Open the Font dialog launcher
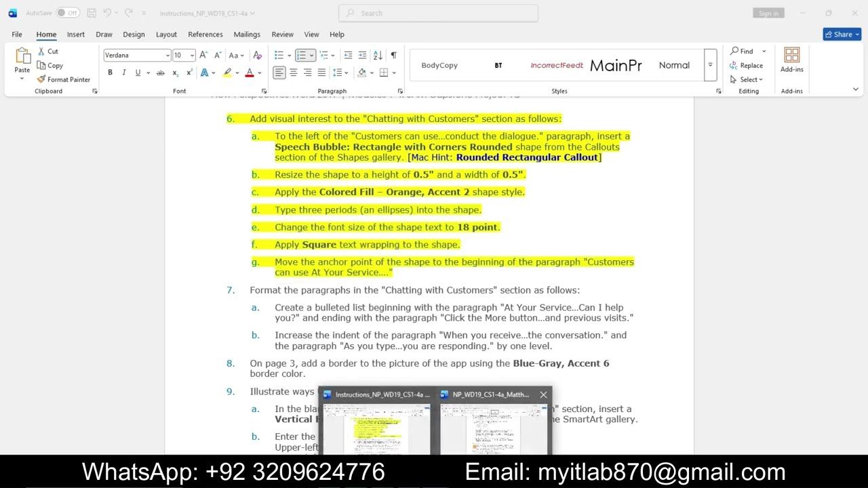This screenshot has width=868, height=488. pyautogui.click(x=264, y=91)
